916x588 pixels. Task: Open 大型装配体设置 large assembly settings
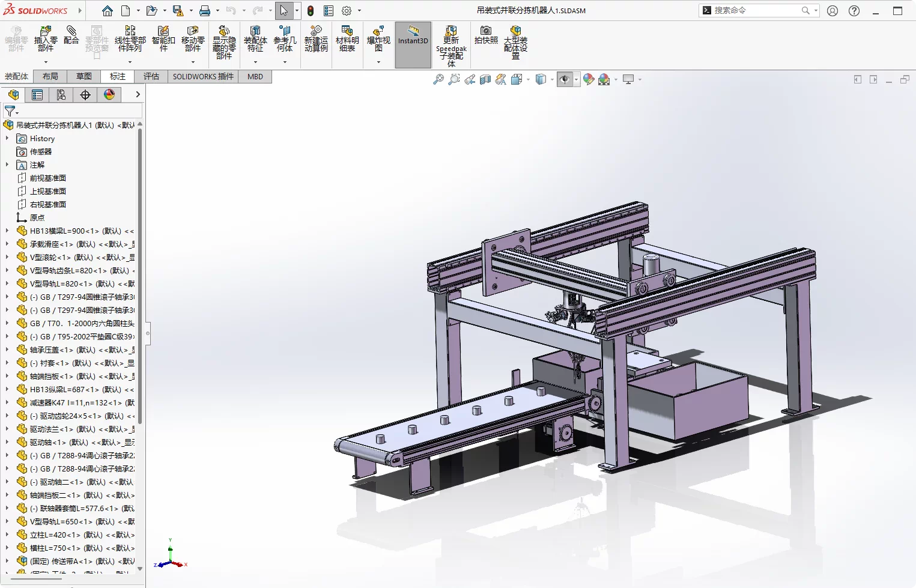(515, 43)
